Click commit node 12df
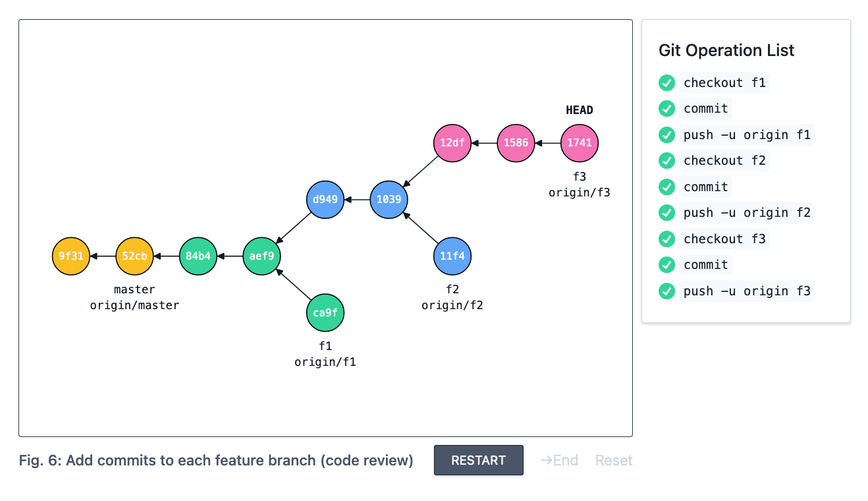The height and width of the screenshot is (501, 868). point(452,142)
